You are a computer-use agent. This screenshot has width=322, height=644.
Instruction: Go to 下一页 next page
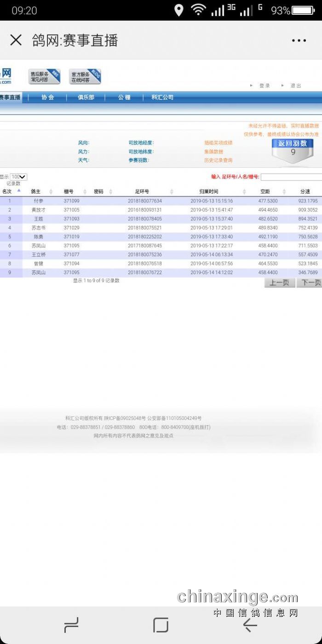[x=310, y=282]
